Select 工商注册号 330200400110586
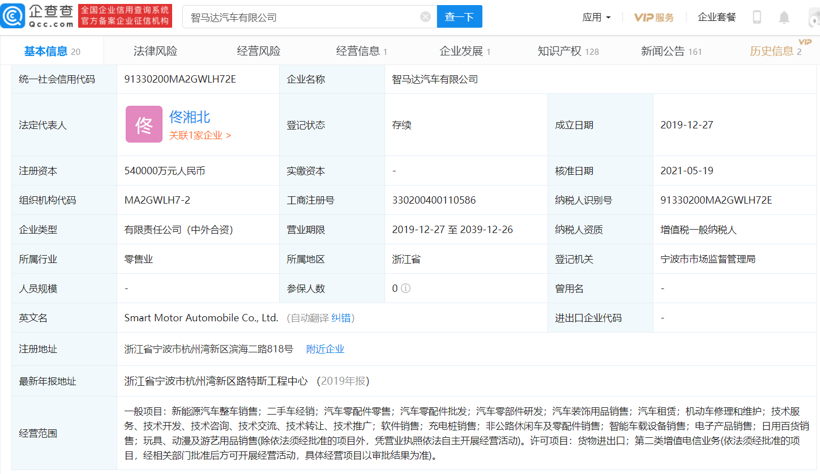 pos(434,200)
